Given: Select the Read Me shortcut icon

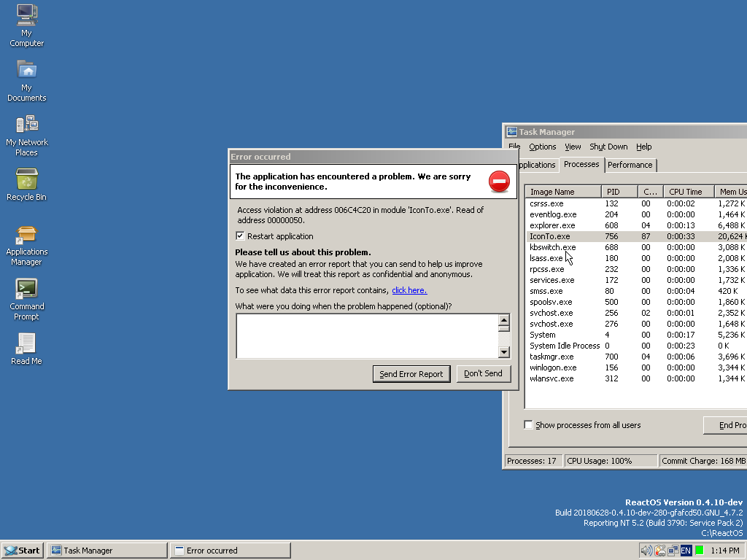Looking at the screenshot, I should click(x=27, y=349).
